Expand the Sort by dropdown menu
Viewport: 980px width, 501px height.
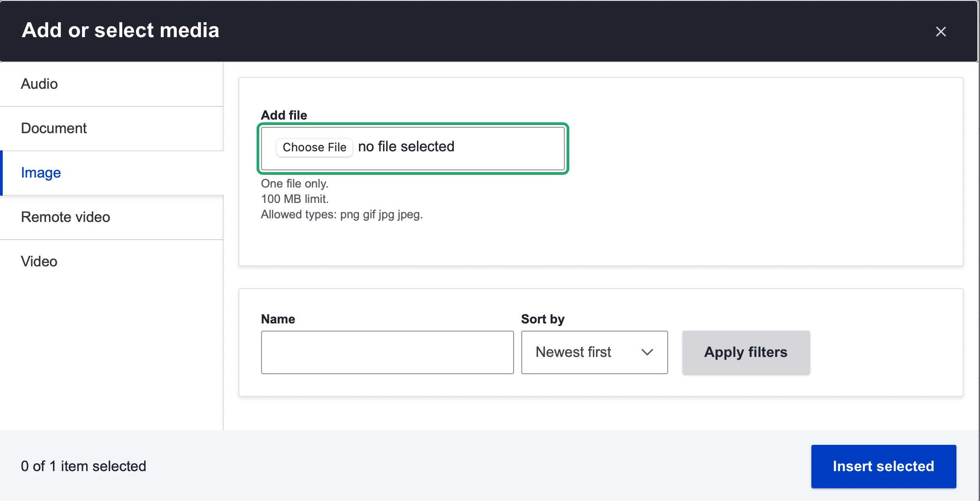tap(595, 352)
